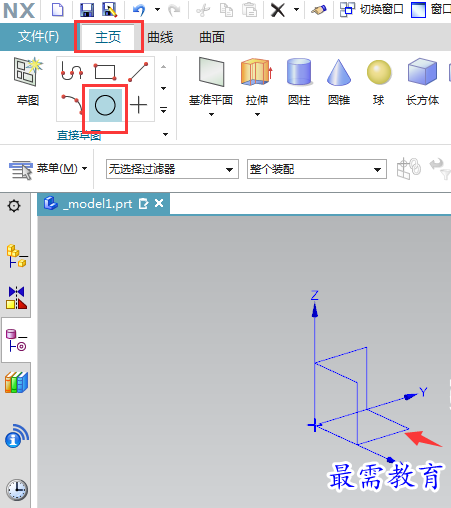Viewport: 451px width, 508px height.
Task: Open the Part Navigator sidebar tab
Action: [16, 340]
